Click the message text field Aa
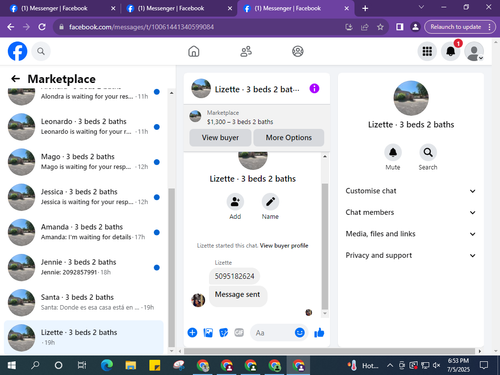This screenshot has height=375, width=500. pos(272,333)
